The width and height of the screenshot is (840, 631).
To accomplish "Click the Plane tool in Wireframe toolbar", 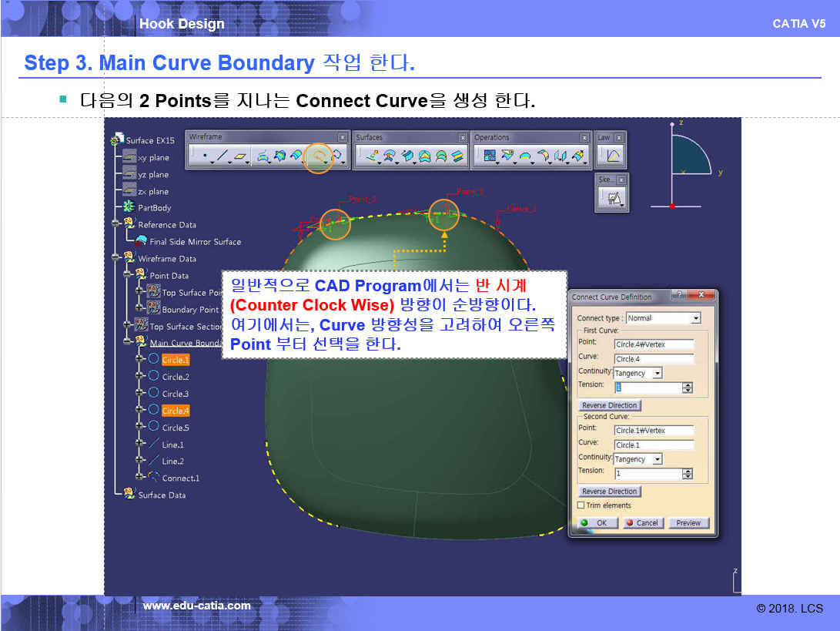I will (x=242, y=156).
